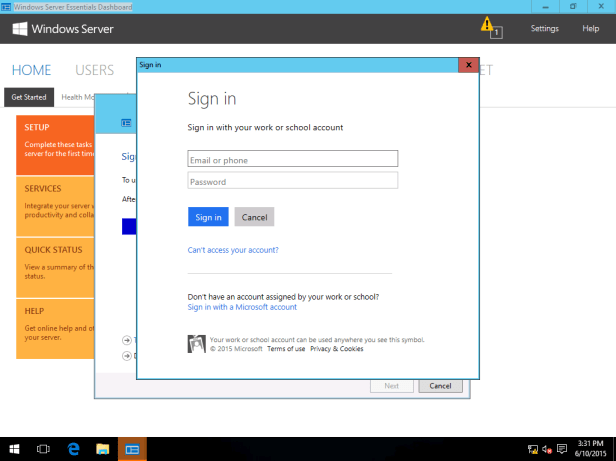Viewport: 616px width, 461px height.
Task: Open the Action Center notifications icon
Action: [x=562, y=450]
